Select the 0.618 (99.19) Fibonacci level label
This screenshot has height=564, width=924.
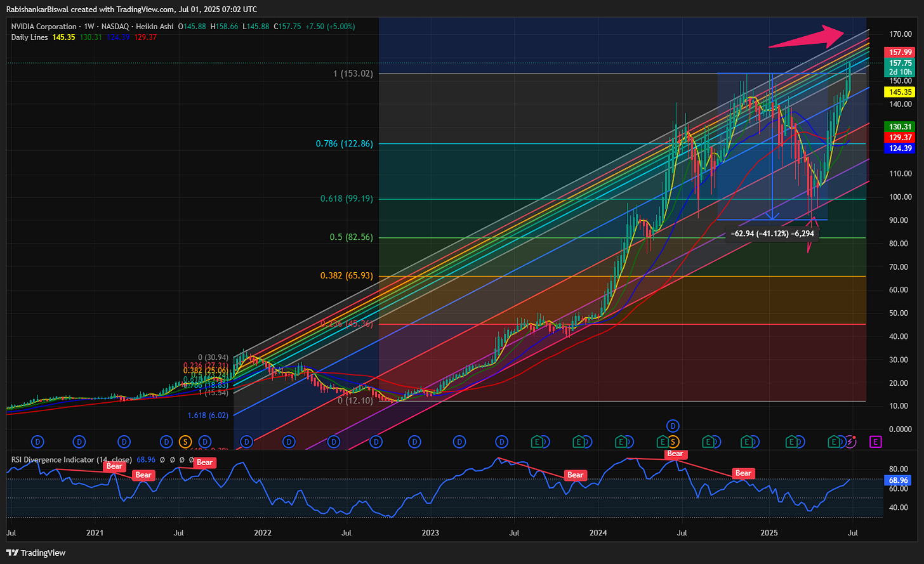pyautogui.click(x=346, y=199)
